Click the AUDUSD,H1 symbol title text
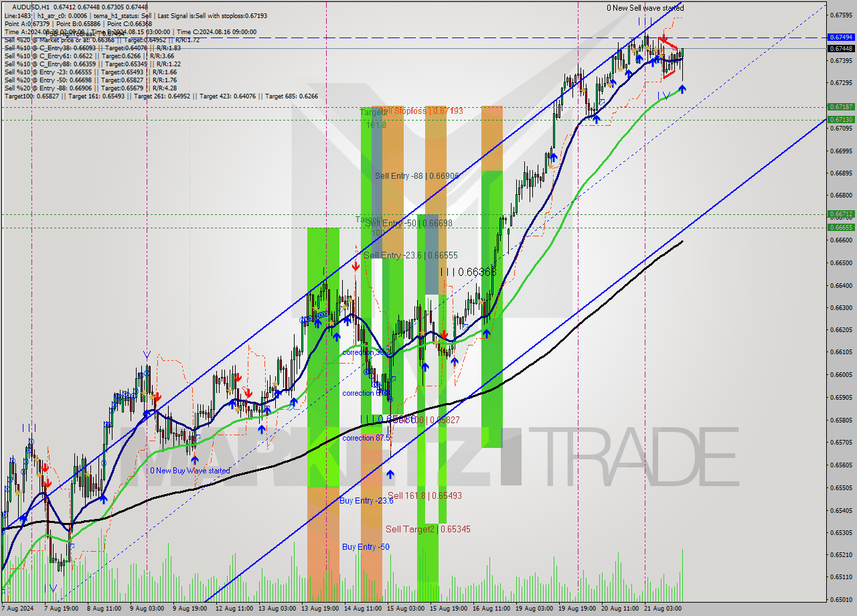The image size is (857, 616). point(31,7)
